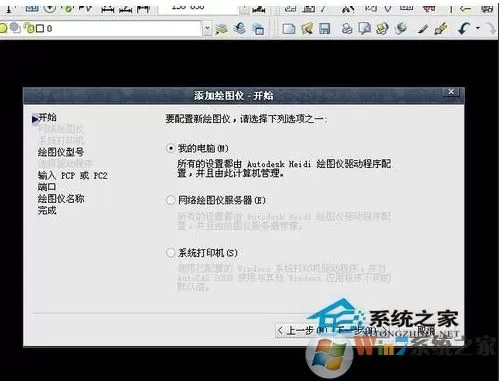Click the globe 3D DWF icon
Viewport: 503px width, 381px height.
(400, 29)
